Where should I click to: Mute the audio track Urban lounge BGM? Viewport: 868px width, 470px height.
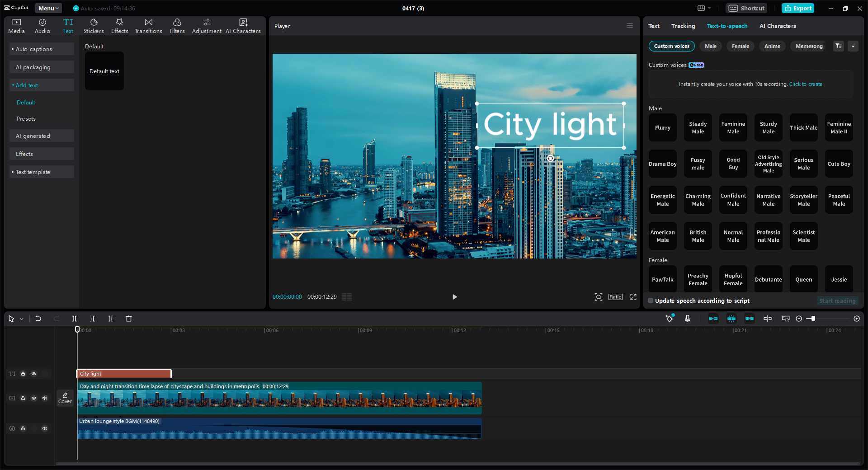[x=45, y=428]
